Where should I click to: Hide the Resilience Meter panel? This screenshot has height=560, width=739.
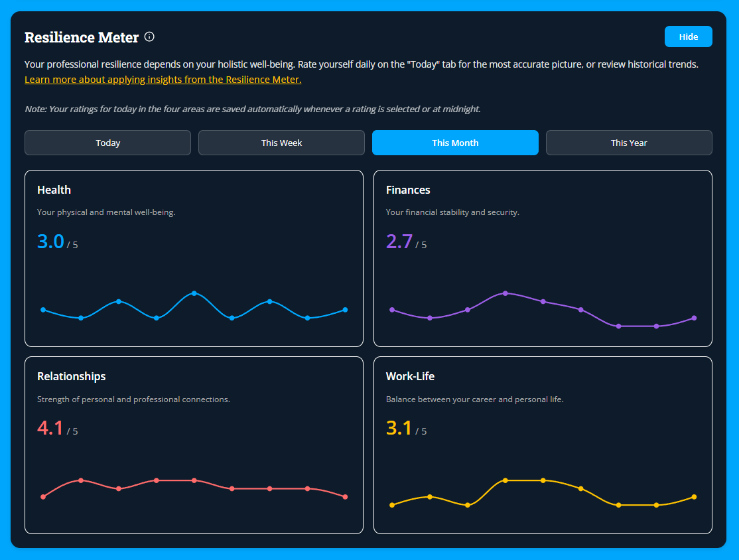coord(688,36)
